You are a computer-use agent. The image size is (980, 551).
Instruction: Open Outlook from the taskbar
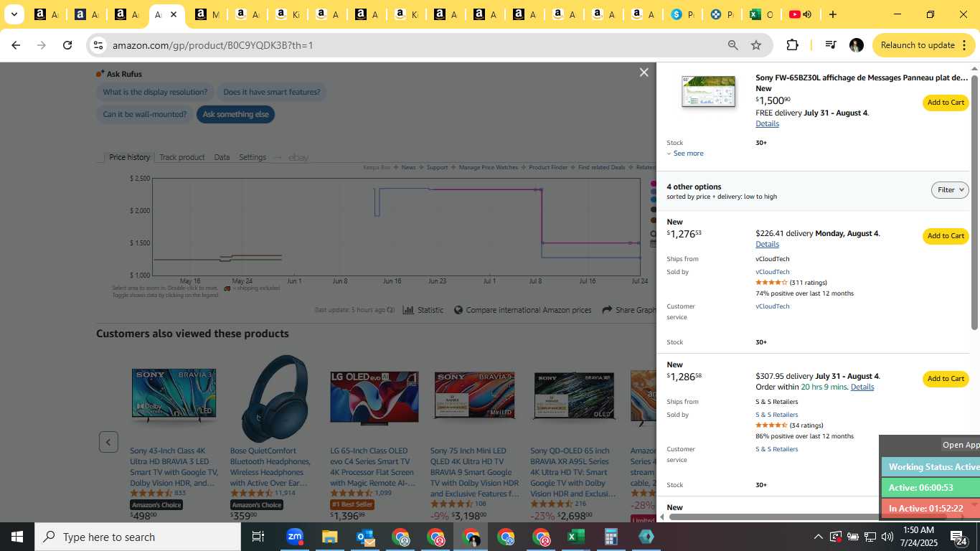point(364,537)
